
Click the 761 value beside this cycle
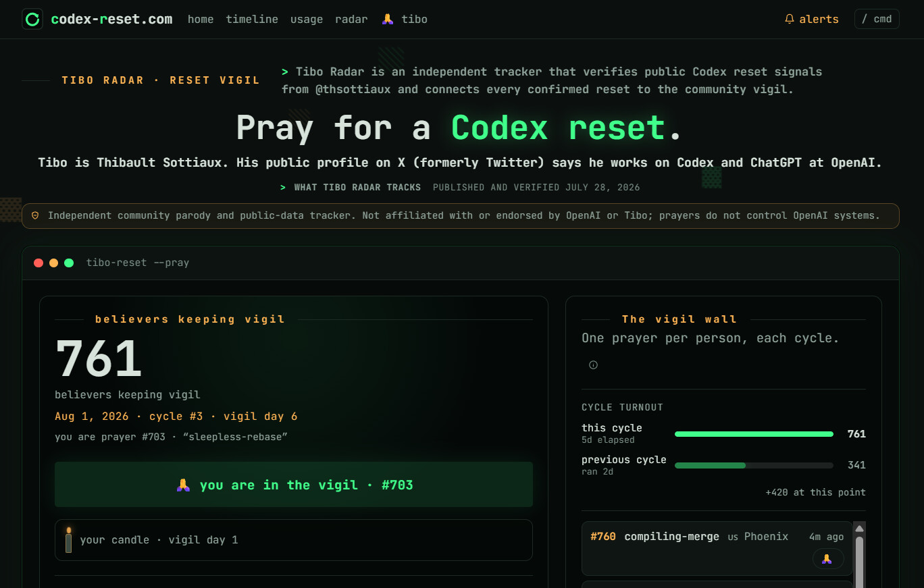[x=856, y=434]
